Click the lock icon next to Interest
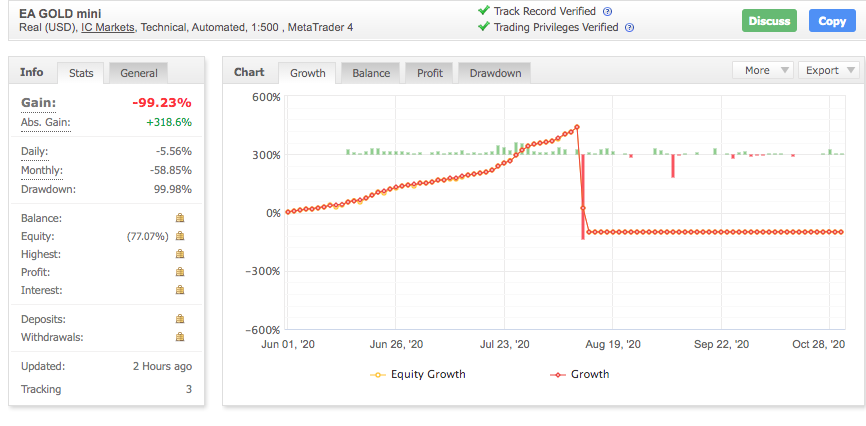This screenshot has height=426, width=866. 180,290
